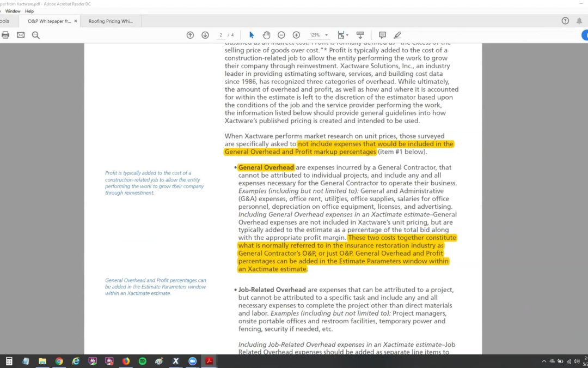Open the Window menu

click(13, 11)
